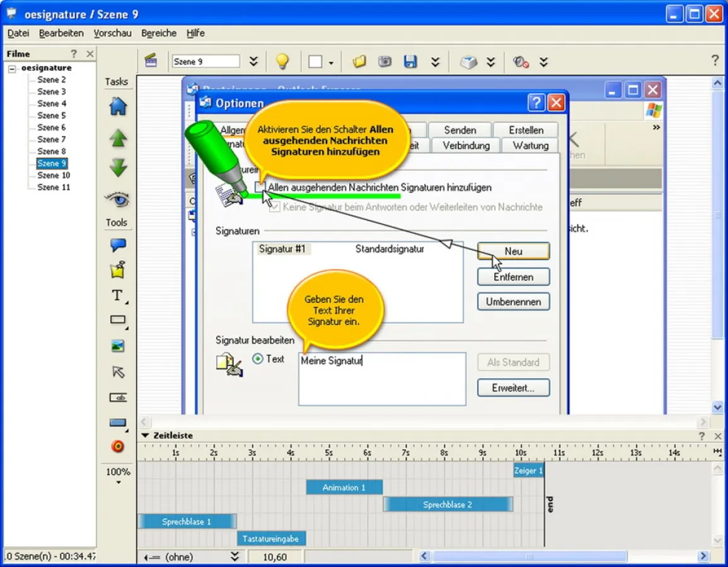Enable 'Allen ausgehenden Nachrichten Signaturen hinzufügen' checkbox
The image size is (728, 567).
click(260, 187)
